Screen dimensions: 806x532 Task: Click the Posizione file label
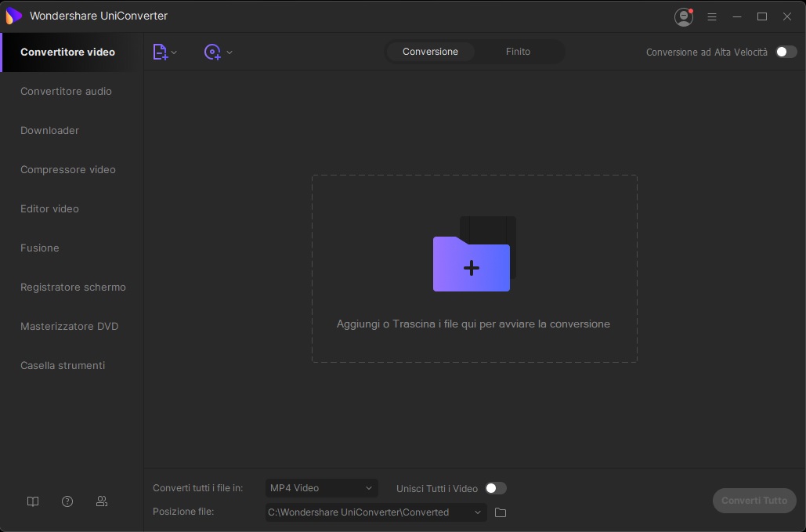[x=183, y=512]
